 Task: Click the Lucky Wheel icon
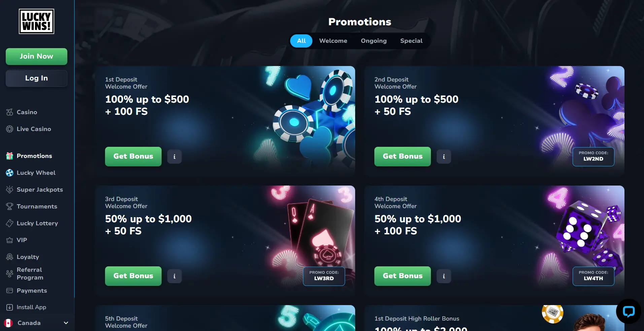tap(10, 173)
